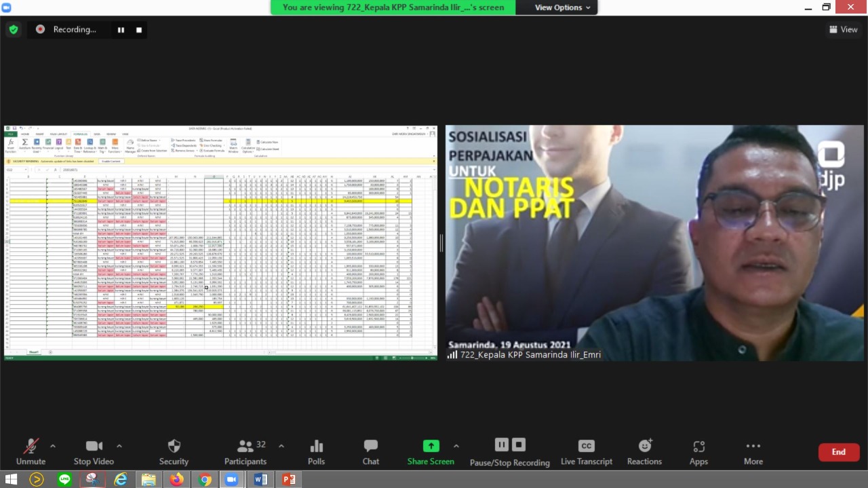Pause the recording in the bottom toolbar

point(501,445)
